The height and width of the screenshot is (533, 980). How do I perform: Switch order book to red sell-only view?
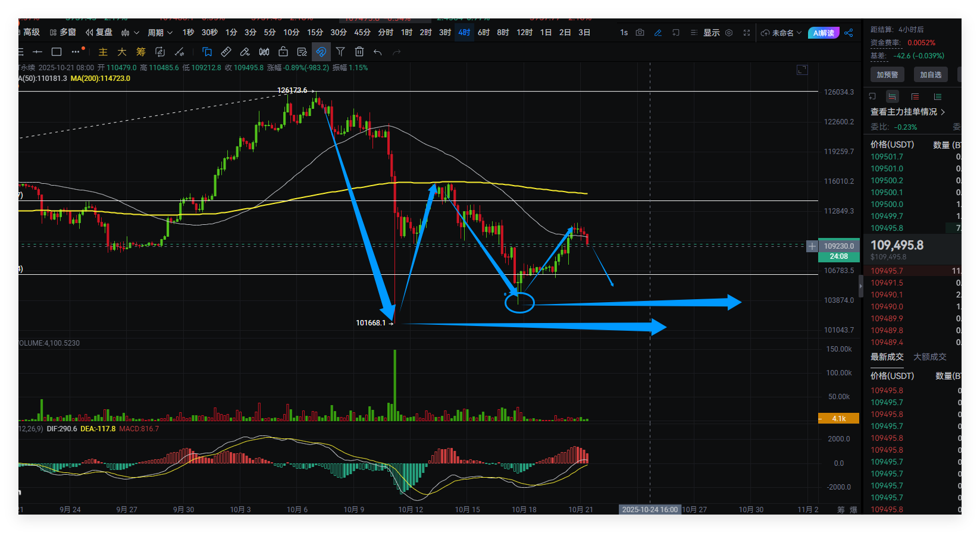(x=915, y=96)
